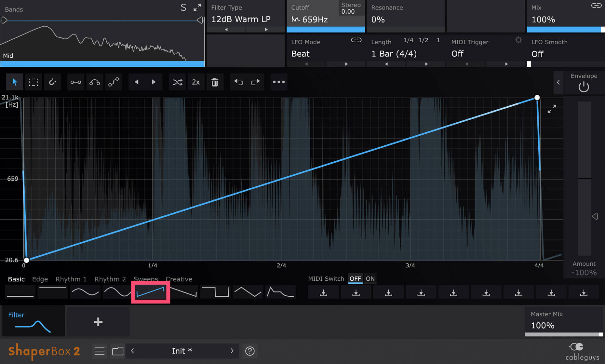The image size is (605, 364).
Task: Open the three-dots more options menu
Action: 279,82
